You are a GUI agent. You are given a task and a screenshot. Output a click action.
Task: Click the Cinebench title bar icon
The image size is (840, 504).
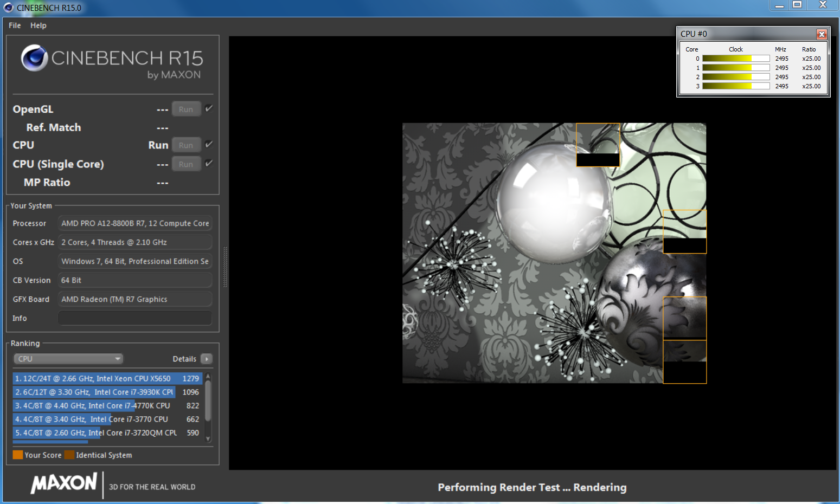[8, 8]
